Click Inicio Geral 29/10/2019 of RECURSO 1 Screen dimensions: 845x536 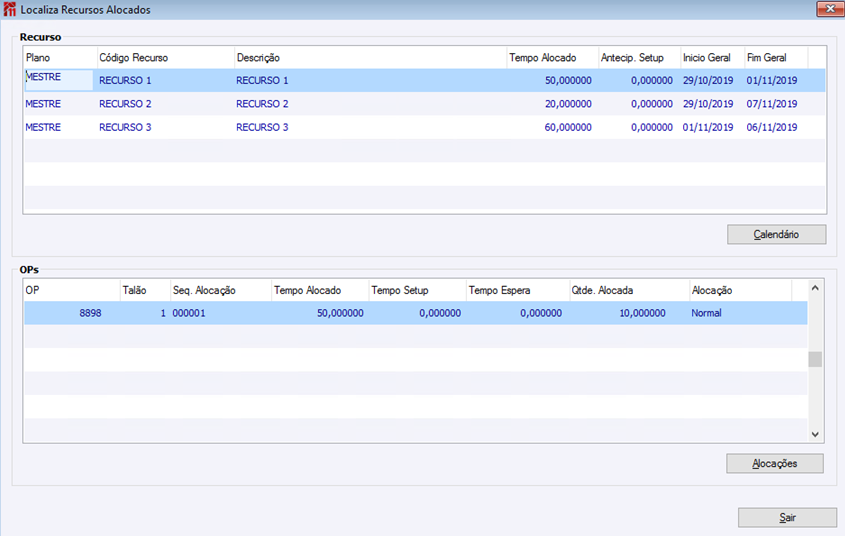tap(708, 80)
